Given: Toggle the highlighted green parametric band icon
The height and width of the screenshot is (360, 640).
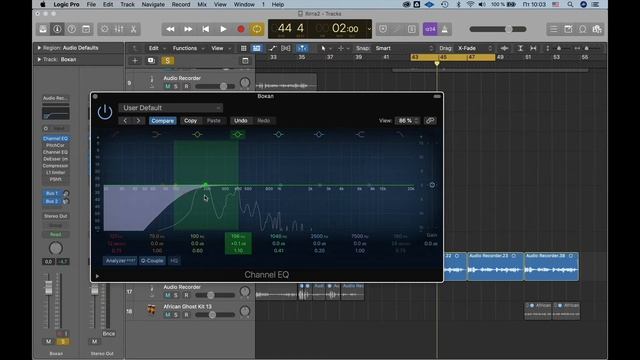Looking at the screenshot, I should [x=238, y=134].
